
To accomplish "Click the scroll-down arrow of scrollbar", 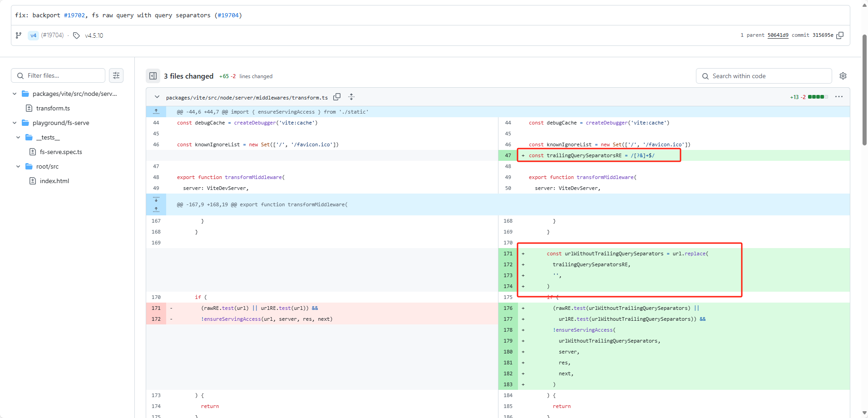I will tap(864, 413).
